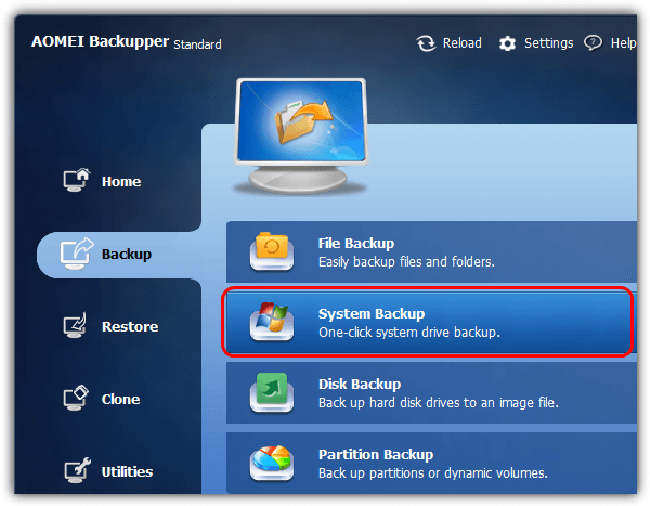Click the AOMEI Backupper title text

click(100, 42)
